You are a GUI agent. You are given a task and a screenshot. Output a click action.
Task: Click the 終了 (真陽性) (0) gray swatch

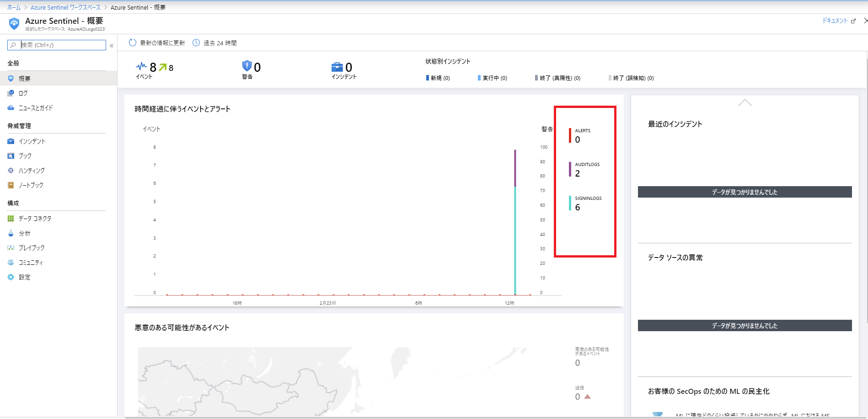click(536, 78)
